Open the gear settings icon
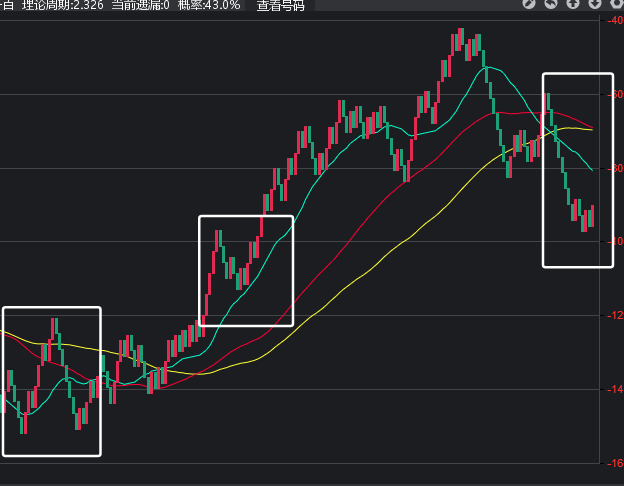Image resolution: width=624 pixels, height=486 pixels. [615, 5]
